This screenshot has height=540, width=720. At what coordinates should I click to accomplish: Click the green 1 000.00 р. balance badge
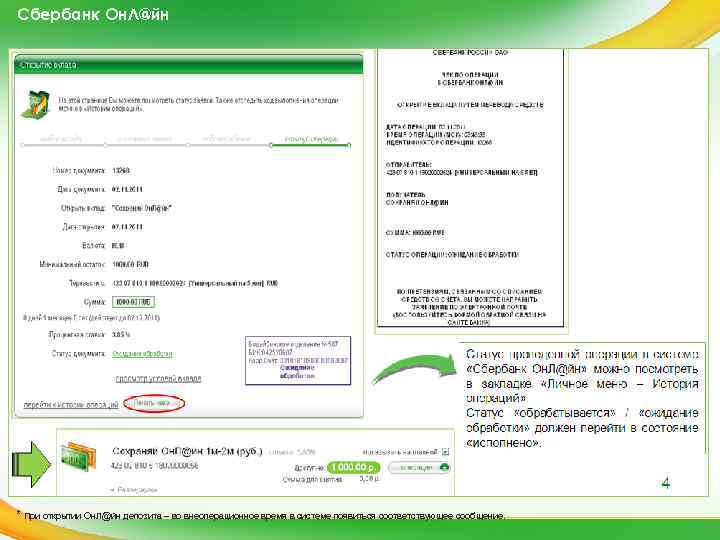[354, 467]
